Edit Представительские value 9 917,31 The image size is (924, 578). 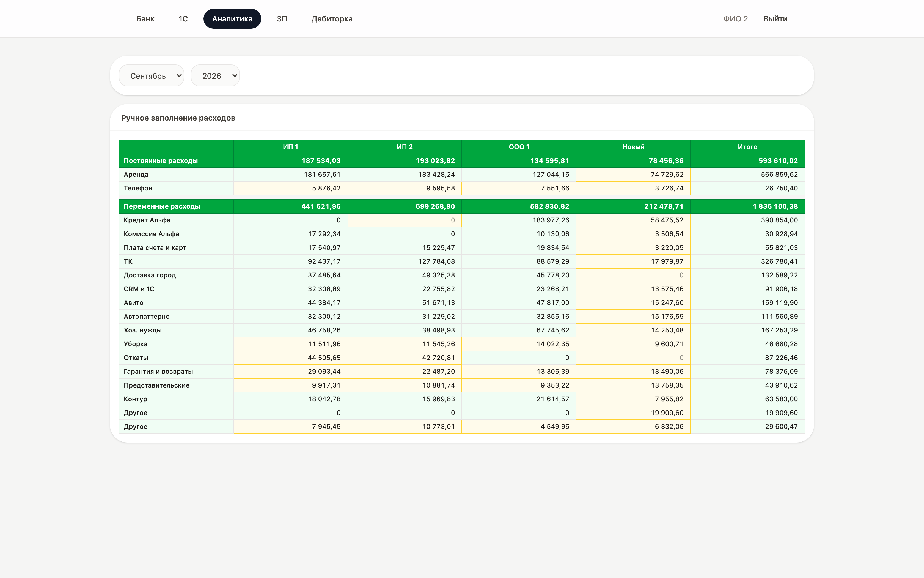pyautogui.click(x=291, y=385)
